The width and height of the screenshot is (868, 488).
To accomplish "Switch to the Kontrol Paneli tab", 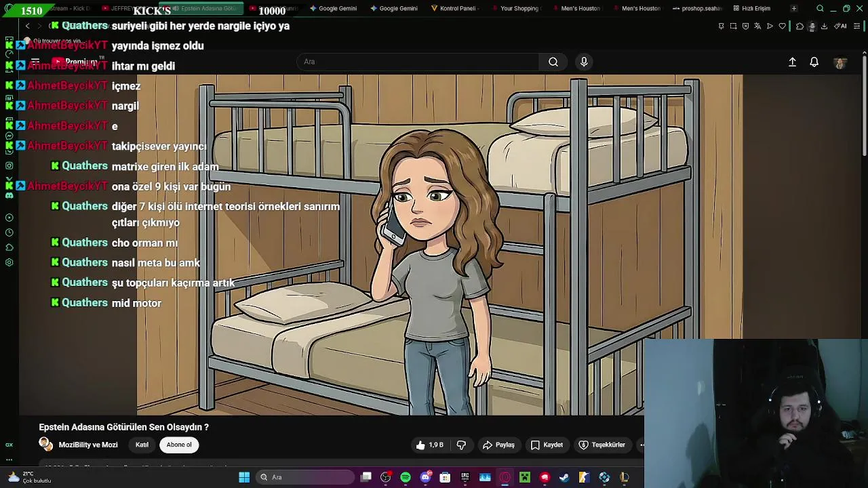I will coord(454,8).
